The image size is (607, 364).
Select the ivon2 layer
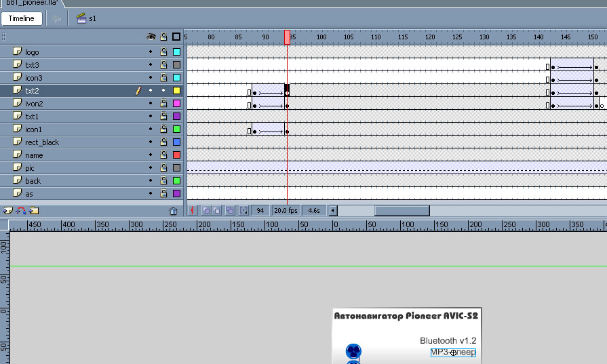point(92,103)
